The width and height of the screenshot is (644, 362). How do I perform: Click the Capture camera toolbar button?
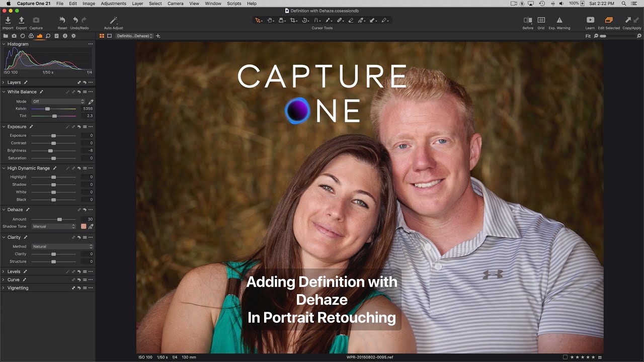[x=36, y=20]
